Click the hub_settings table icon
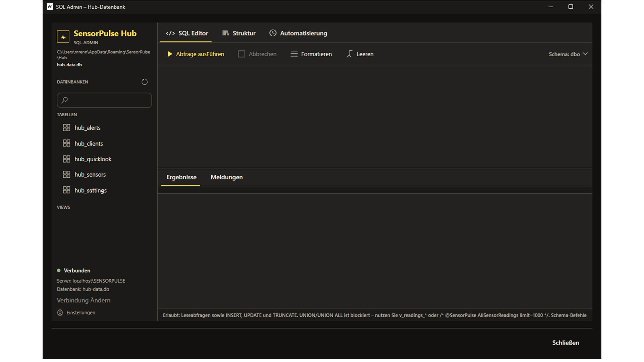Screen dimensions: 644x362 tap(66, 190)
